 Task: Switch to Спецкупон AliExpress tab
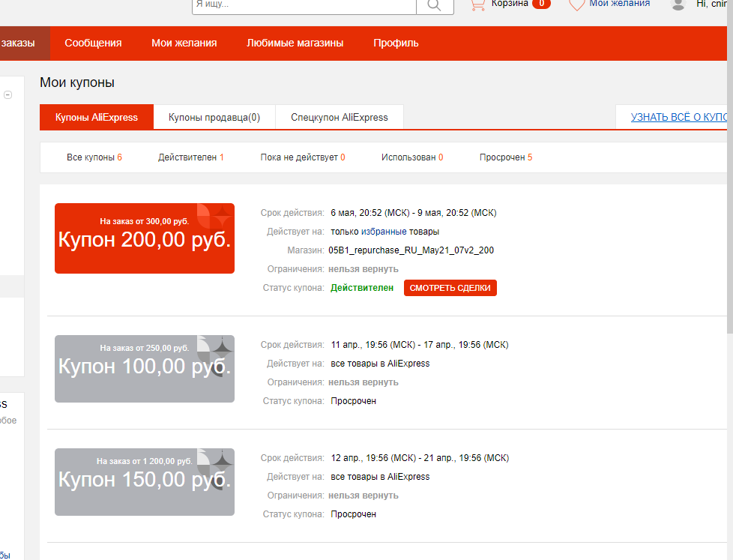pos(340,118)
